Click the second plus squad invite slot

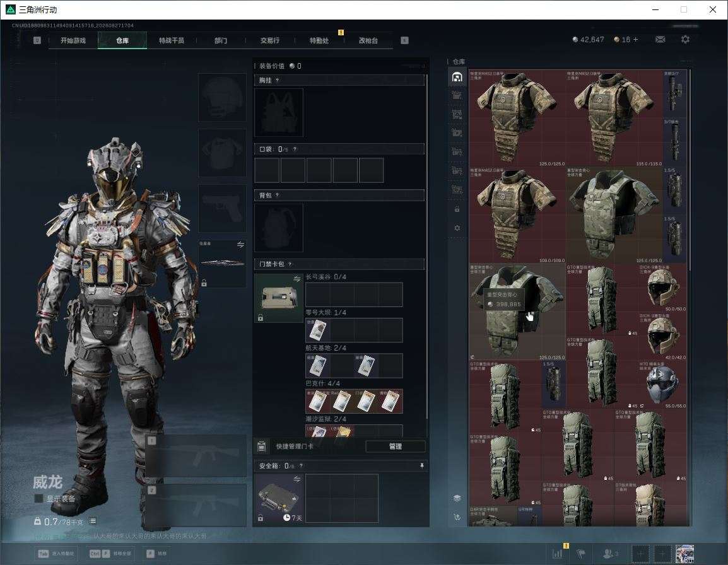coord(662,554)
